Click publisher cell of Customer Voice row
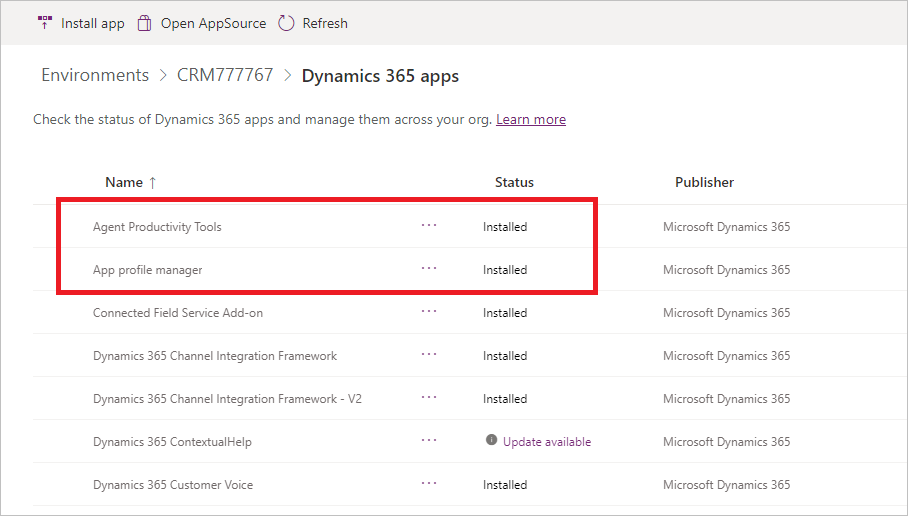This screenshot has width=908, height=516. [726, 485]
